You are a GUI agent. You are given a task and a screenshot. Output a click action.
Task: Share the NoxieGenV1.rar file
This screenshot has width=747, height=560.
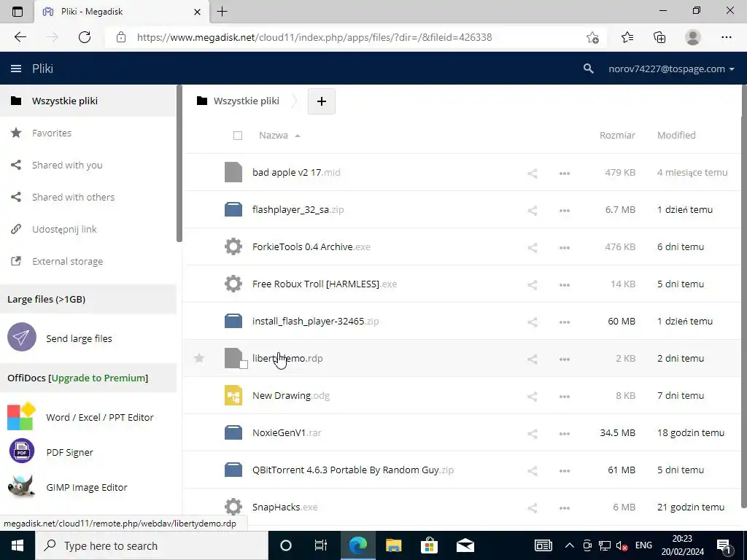[533, 433]
